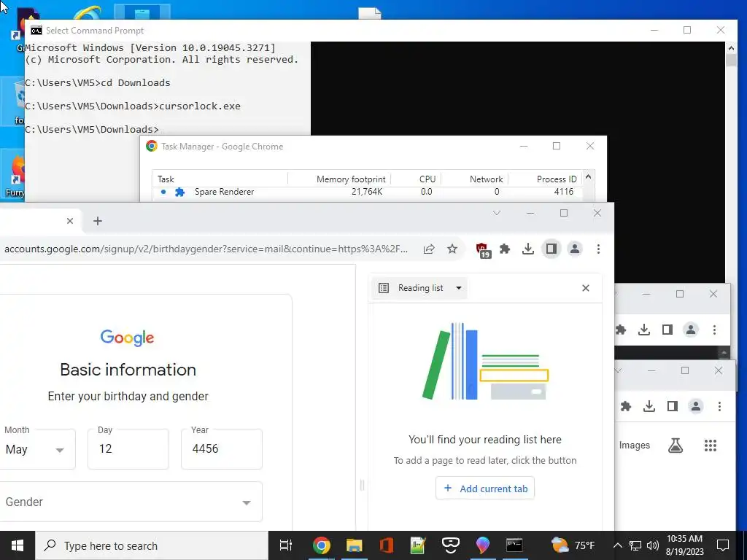Click the Year field showing 4456
The width and height of the screenshot is (747, 560).
tap(222, 449)
